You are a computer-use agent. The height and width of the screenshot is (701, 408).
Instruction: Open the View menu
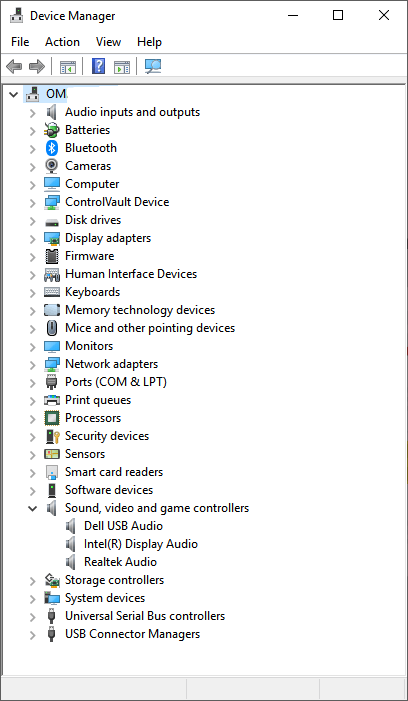coord(108,42)
